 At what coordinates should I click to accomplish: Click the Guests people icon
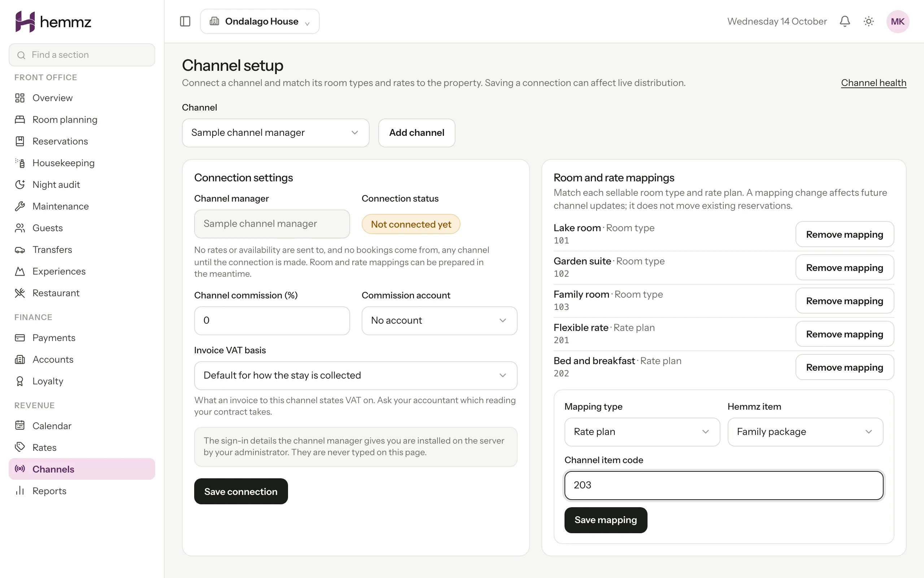coord(20,228)
